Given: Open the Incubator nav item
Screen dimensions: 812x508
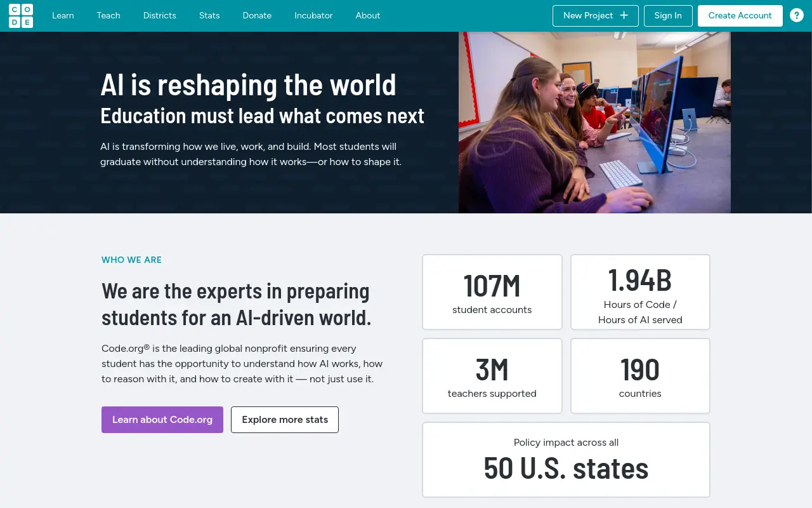Looking at the screenshot, I should [313, 15].
